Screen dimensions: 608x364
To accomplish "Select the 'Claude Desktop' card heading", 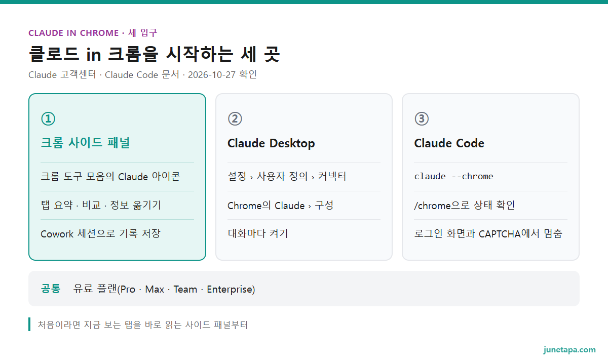I will pos(271,143).
